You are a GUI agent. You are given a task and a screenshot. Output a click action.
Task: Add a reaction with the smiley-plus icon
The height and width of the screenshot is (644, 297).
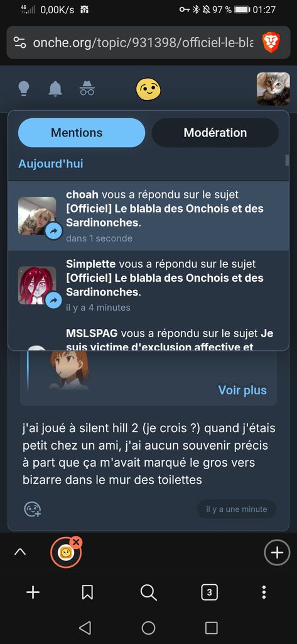point(33,509)
